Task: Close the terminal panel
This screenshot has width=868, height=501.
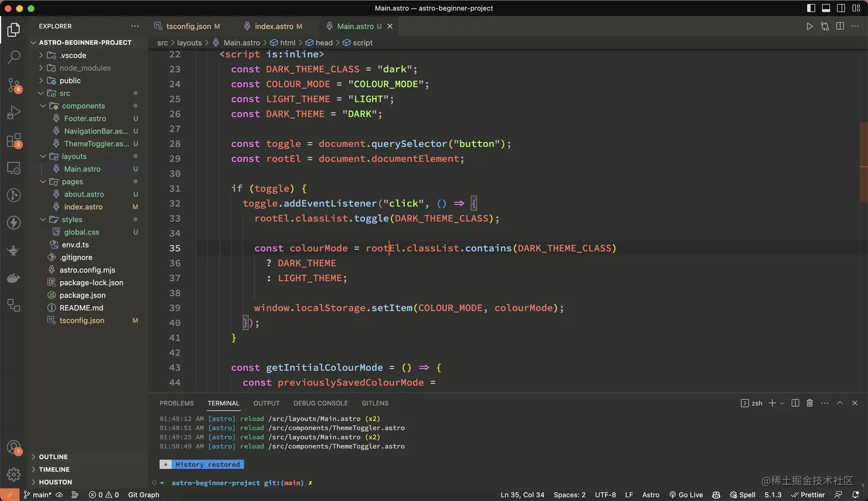Action: tap(855, 403)
